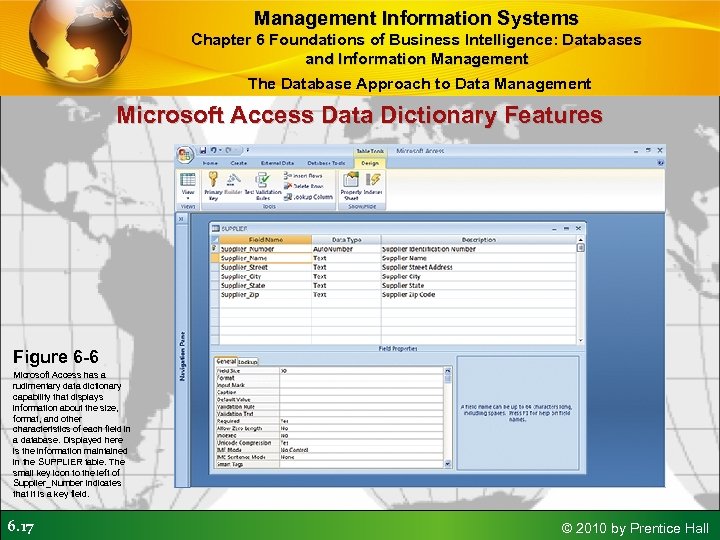720x540 pixels.
Task: Click the Text data type for Supplier_Street
Action: pos(346,267)
